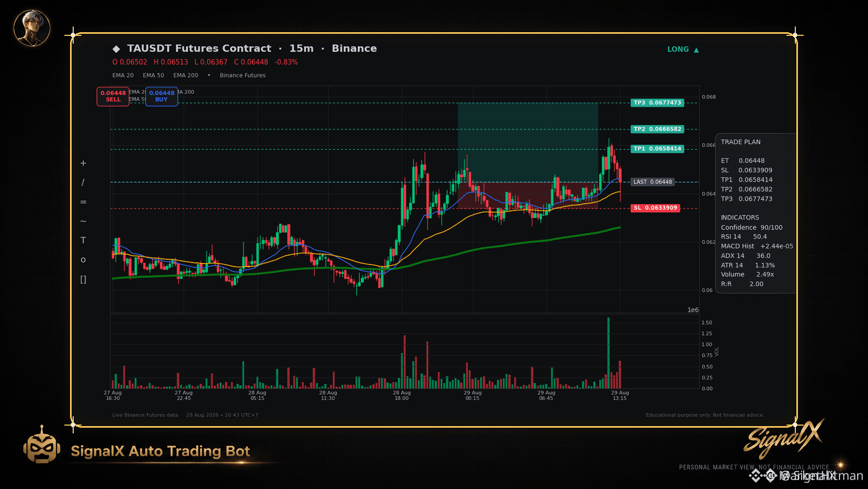Viewport: 868px width, 489px height.
Task: Click the TAUSDT Futures Contract title
Action: point(199,48)
